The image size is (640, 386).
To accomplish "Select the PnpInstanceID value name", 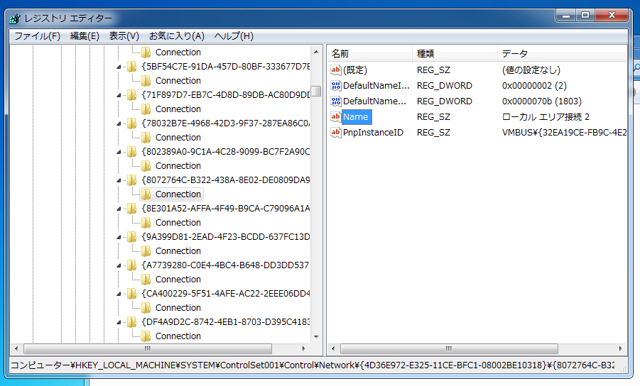I will tap(373, 132).
